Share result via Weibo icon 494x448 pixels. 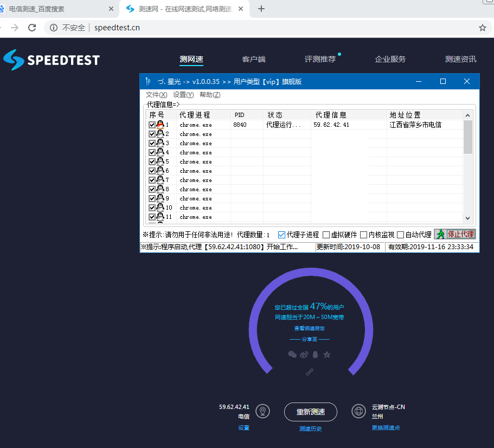[x=304, y=355]
